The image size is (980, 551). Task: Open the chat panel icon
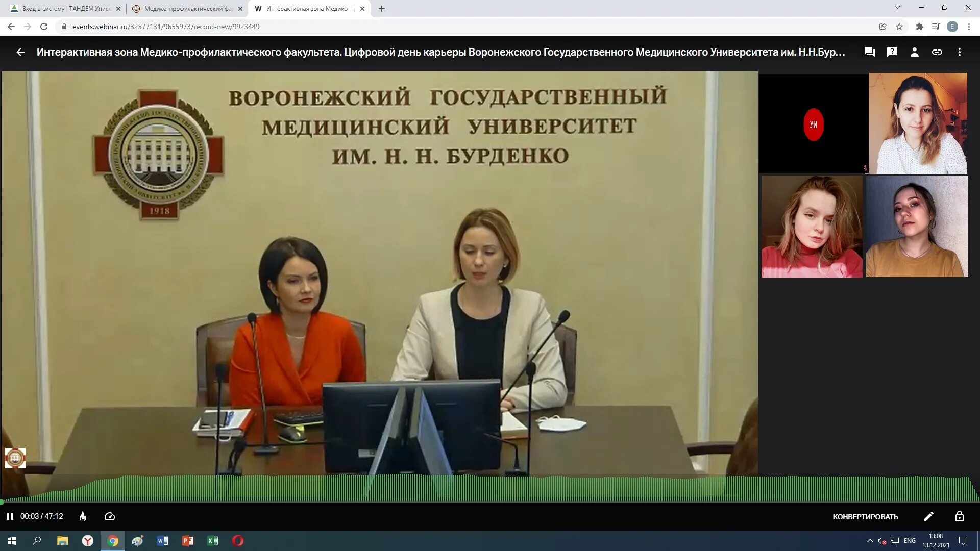[869, 52]
